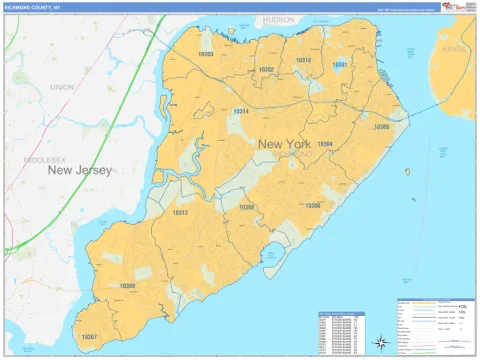The image size is (480, 360).
Task: Click the RICHMOND COUNTY, NY title
Action: coord(32,7)
